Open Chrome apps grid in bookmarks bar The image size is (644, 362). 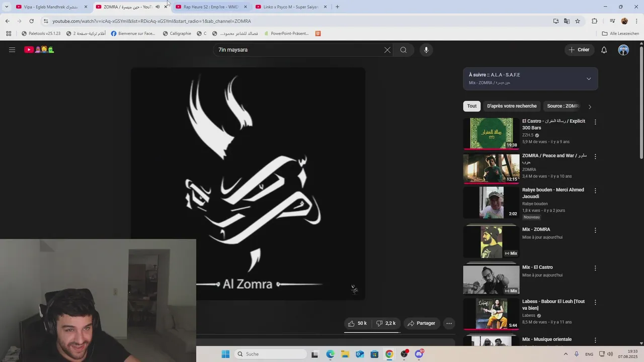[x=9, y=34]
